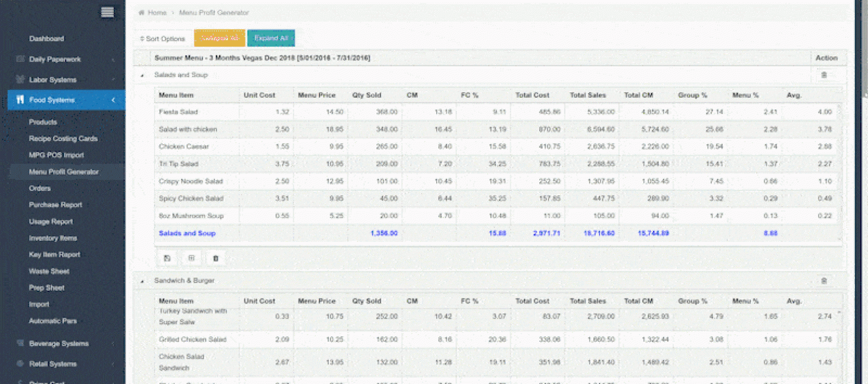Click the Food Systems fork-and-knife icon

[20, 100]
